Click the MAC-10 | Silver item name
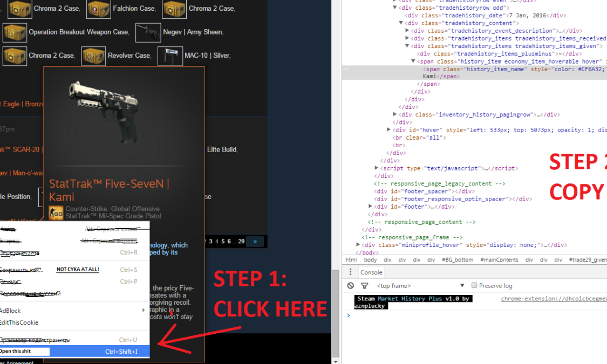The height and width of the screenshot is (364, 607). (x=207, y=56)
